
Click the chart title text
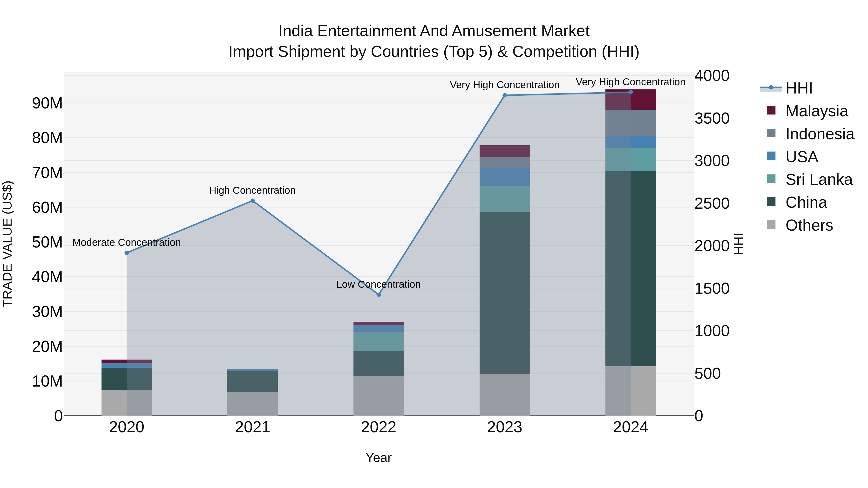(x=434, y=41)
